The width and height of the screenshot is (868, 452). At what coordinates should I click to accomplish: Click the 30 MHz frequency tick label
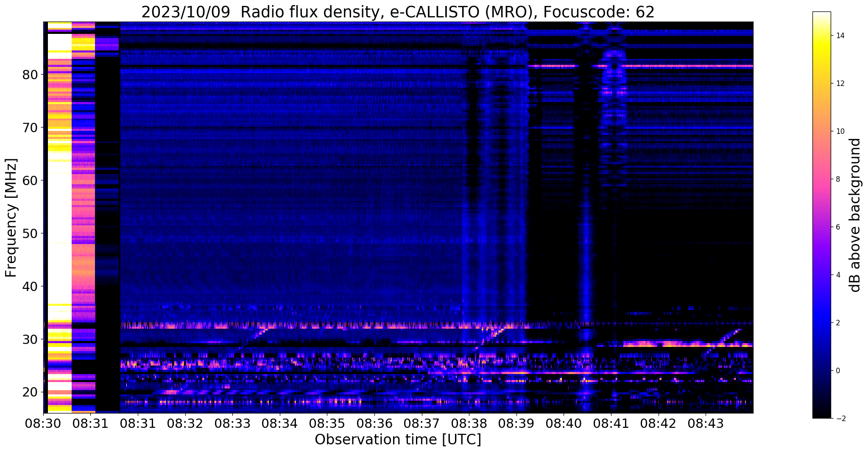(x=31, y=339)
